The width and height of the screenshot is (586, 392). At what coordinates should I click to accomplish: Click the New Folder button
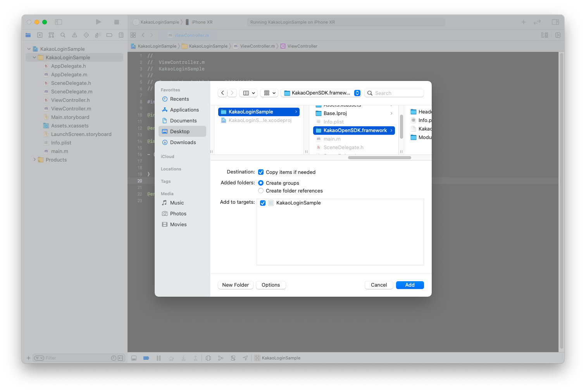pyautogui.click(x=236, y=285)
